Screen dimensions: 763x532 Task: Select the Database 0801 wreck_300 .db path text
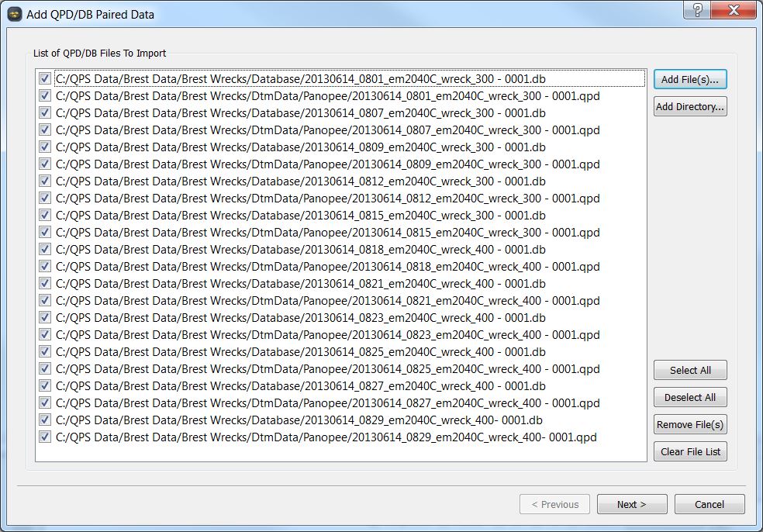pos(301,79)
